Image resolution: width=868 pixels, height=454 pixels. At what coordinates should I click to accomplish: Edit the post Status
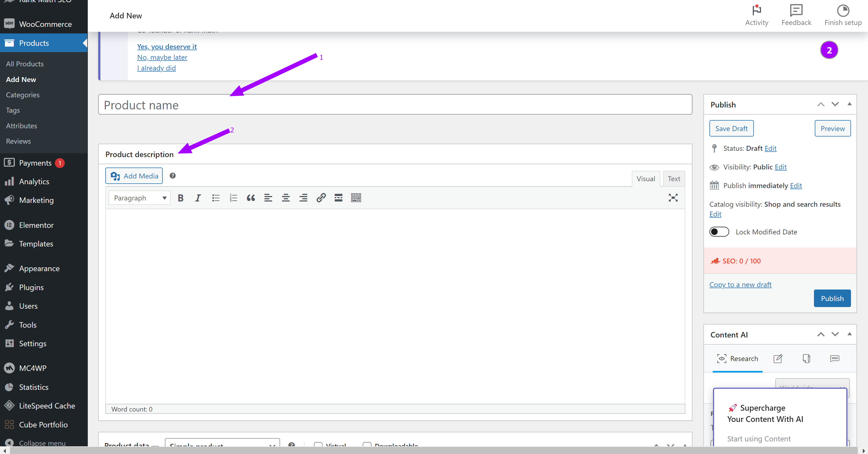(x=770, y=148)
